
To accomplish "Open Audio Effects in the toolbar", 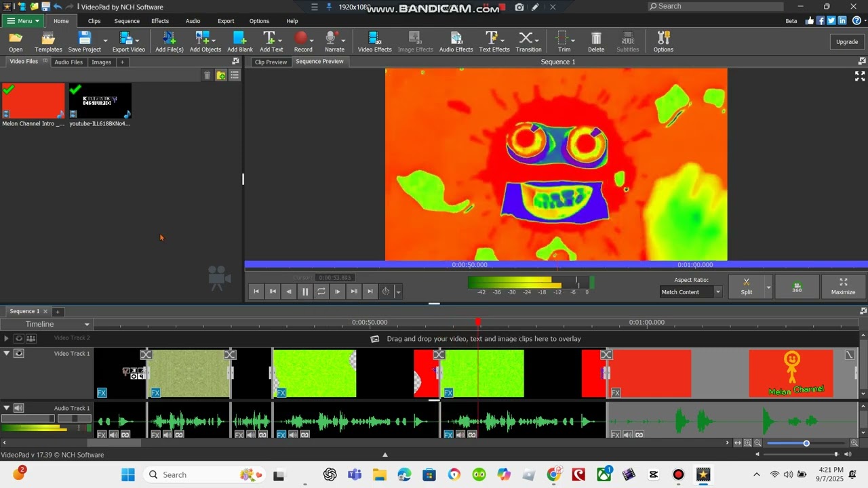I will tap(456, 41).
